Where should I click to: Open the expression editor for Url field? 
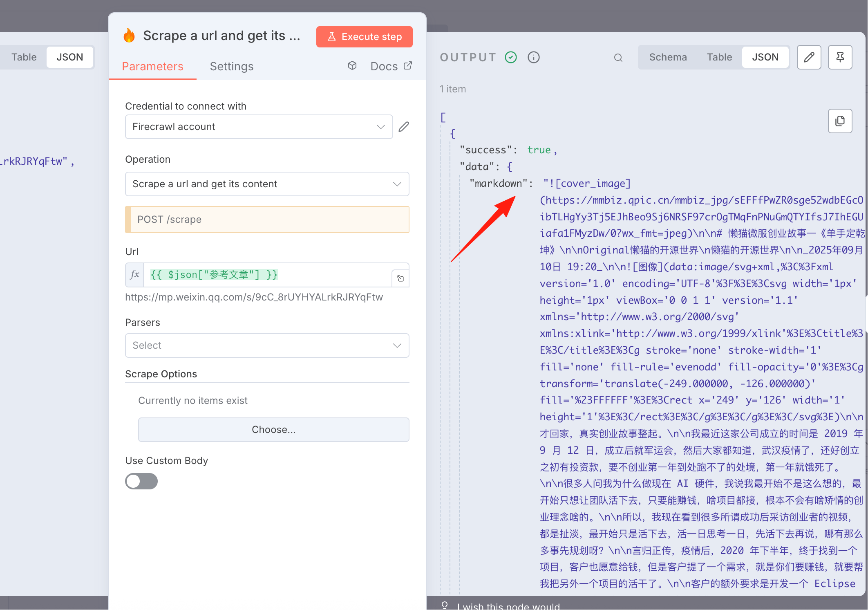click(400, 278)
